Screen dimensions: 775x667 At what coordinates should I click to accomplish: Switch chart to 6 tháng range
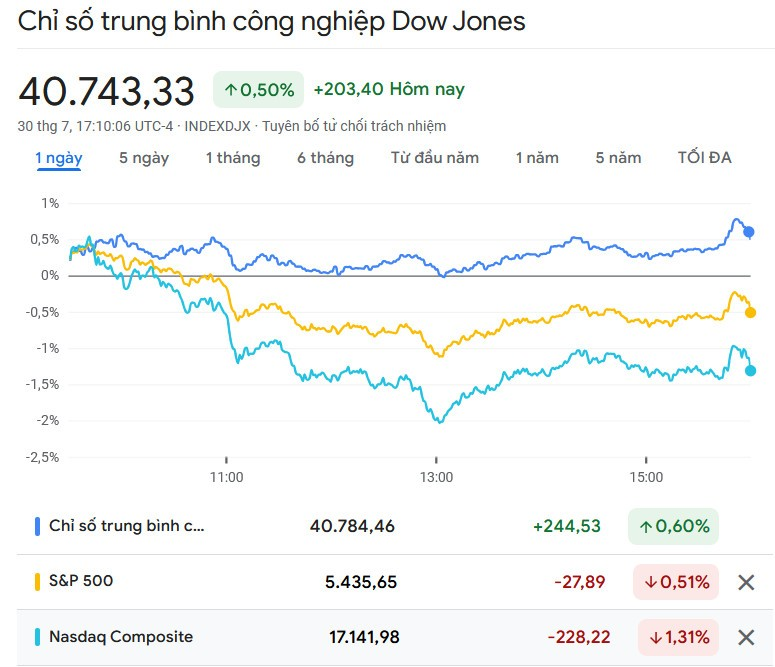tap(325, 158)
